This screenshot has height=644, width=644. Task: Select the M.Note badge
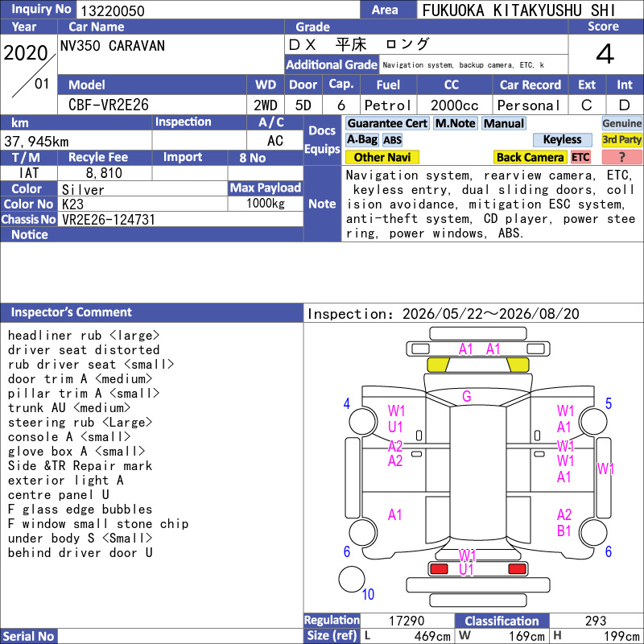[456, 124]
